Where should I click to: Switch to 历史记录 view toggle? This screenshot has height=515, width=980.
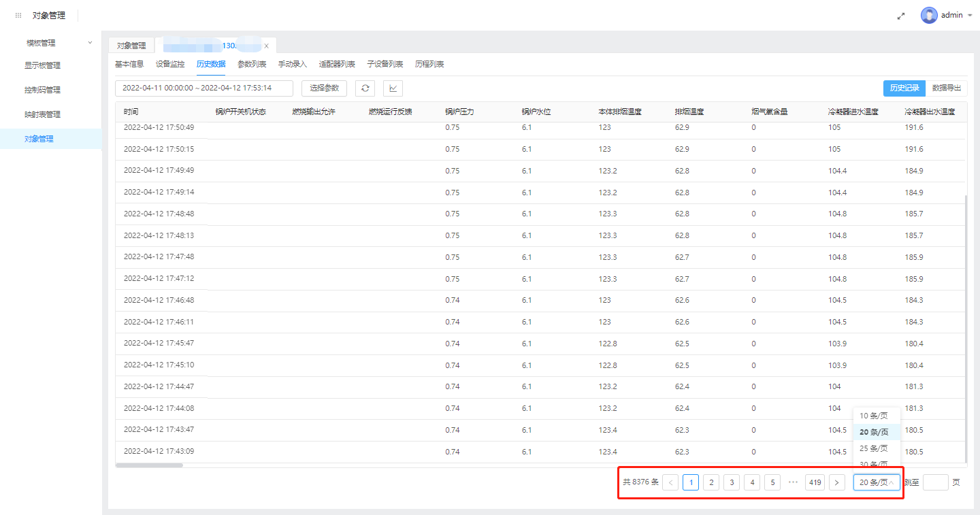tap(904, 88)
